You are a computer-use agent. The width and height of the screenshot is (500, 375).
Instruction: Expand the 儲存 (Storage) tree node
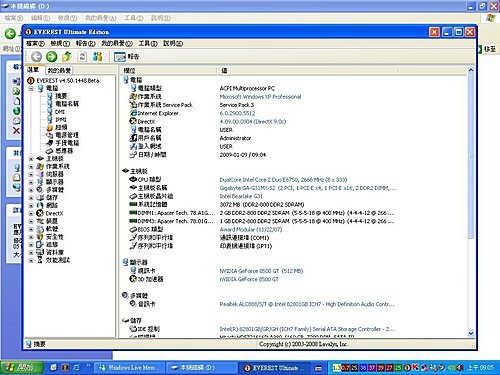click(x=31, y=198)
